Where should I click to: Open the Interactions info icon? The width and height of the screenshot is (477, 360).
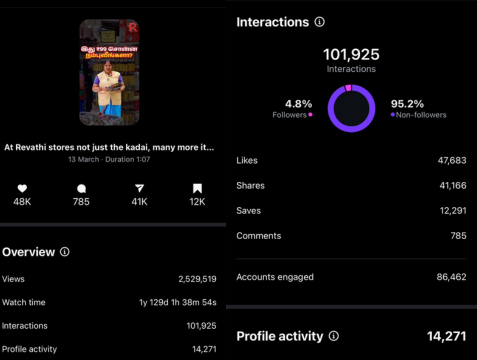319,22
